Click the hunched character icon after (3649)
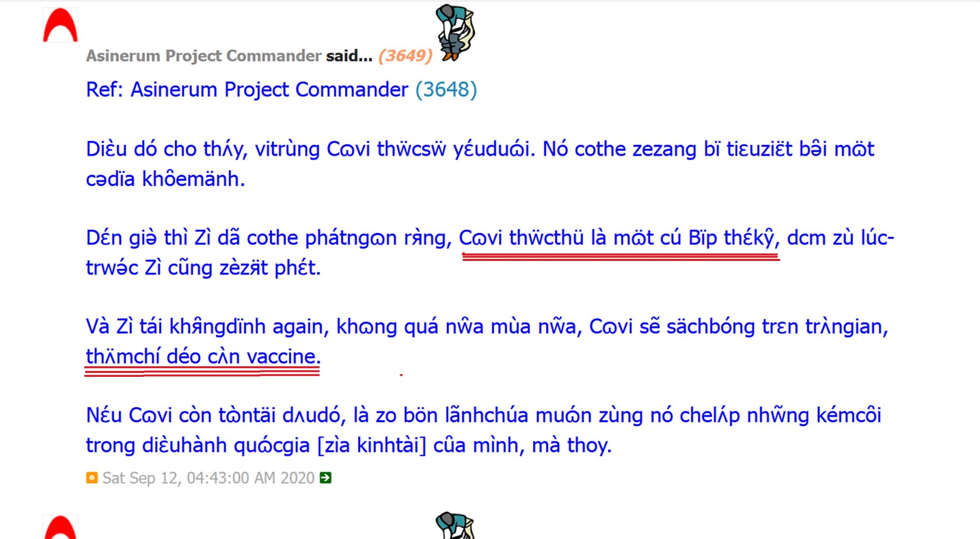The width and height of the screenshot is (980, 539). 455,33
